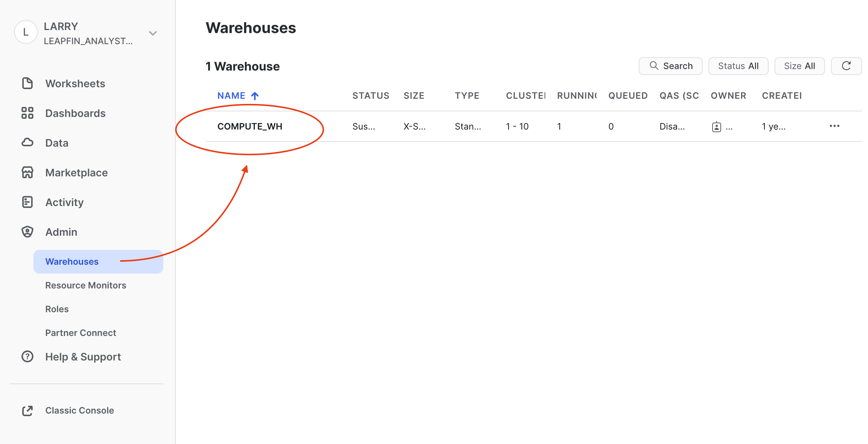Select Resource Monitors in Admin submenu
The width and height of the screenshot is (868, 444).
click(86, 285)
